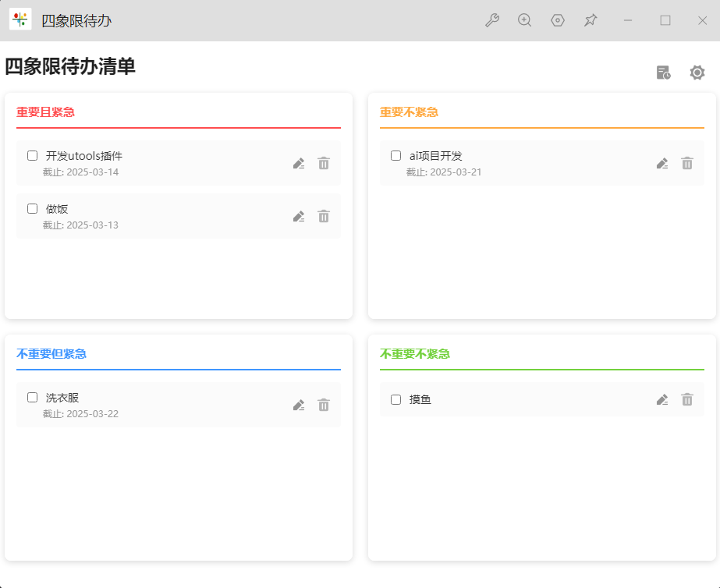Edit the 做饭 task
720x588 pixels.
pos(299,216)
